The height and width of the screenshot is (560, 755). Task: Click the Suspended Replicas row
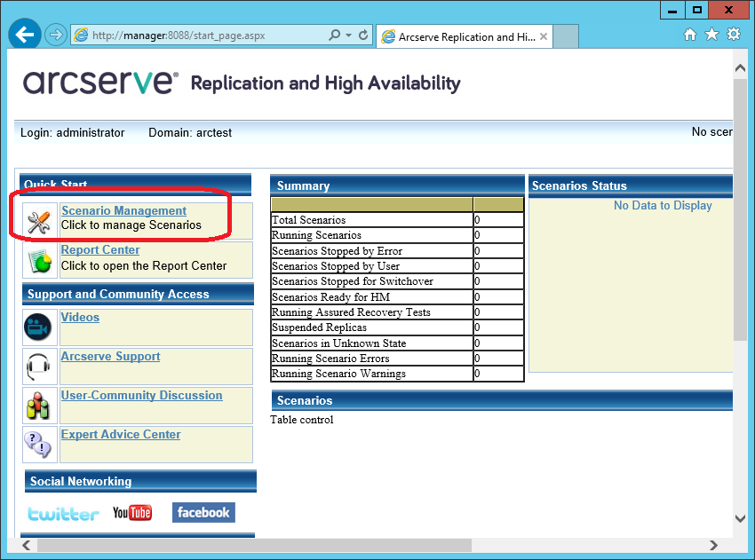(397, 327)
